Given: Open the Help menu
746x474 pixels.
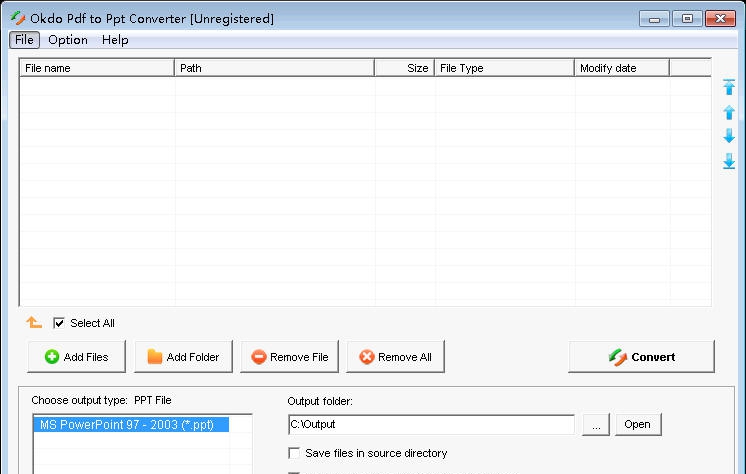Looking at the screenshot, I should click(x=115, y=40).
